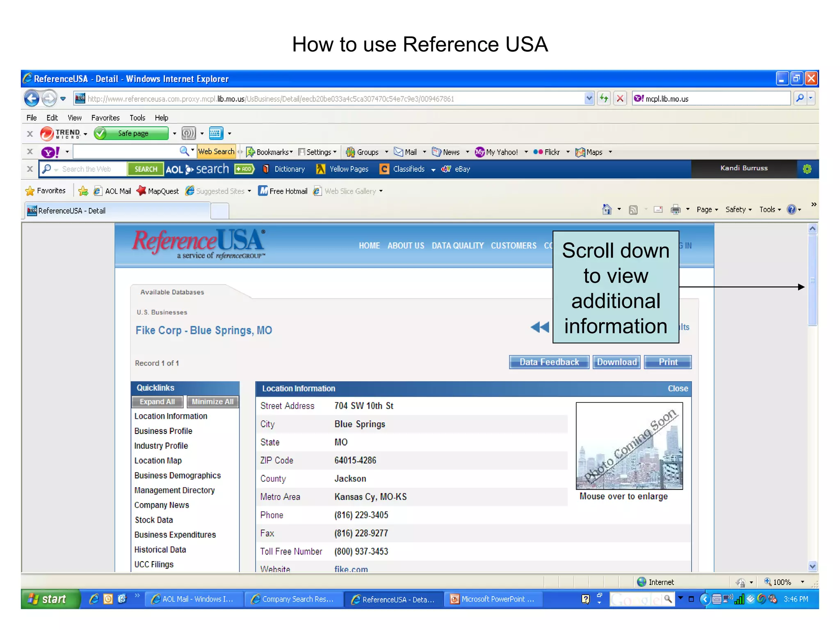The width and height of the screenshot is (840, 630).
Task: Click the Trend Micro logo icon
Action: pos(47,133)
